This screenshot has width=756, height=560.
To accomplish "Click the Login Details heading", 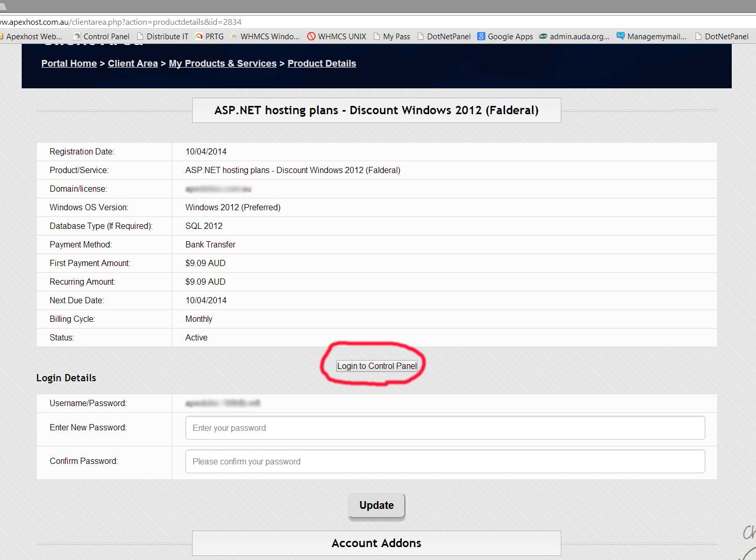I will tap(66, 378).
